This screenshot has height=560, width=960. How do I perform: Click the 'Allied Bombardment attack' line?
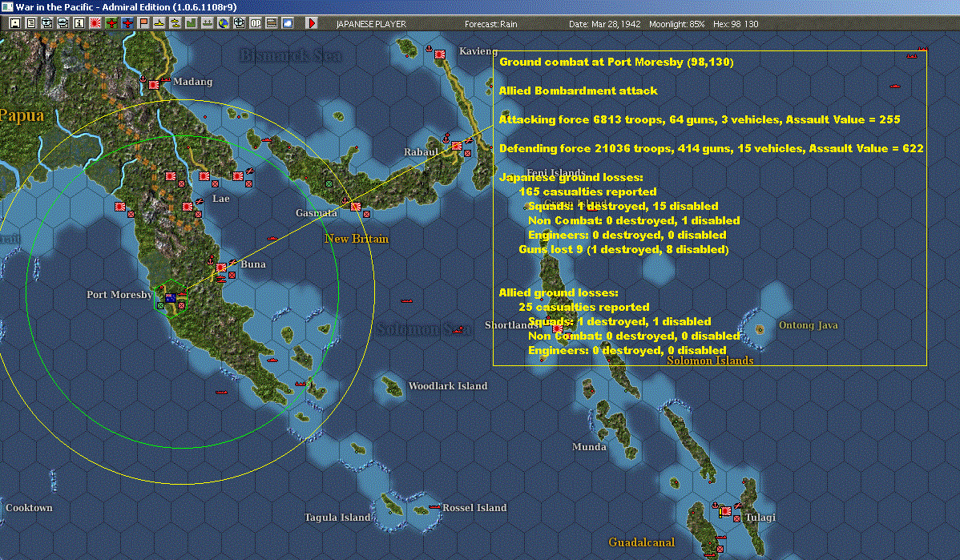click(578, 91)
